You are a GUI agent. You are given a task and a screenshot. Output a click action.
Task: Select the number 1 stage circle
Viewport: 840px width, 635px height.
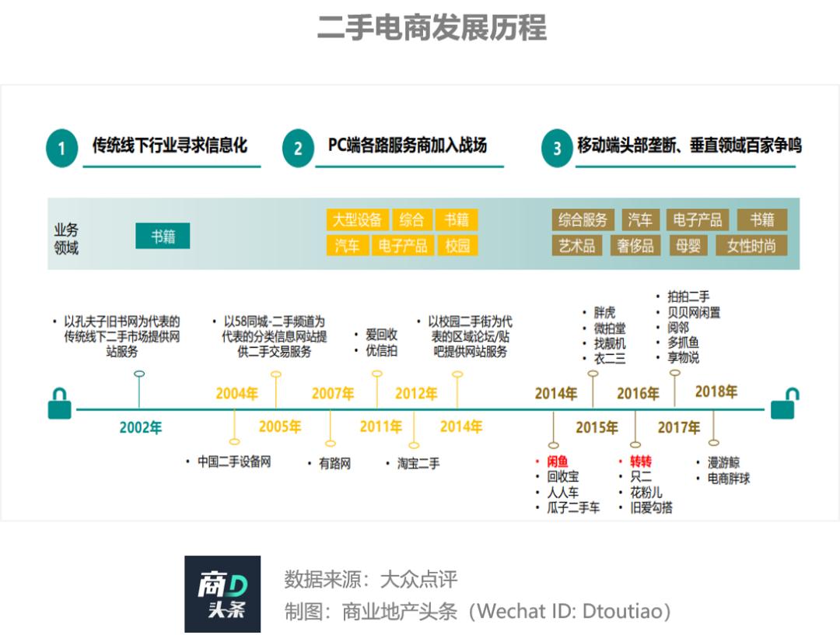61,148
